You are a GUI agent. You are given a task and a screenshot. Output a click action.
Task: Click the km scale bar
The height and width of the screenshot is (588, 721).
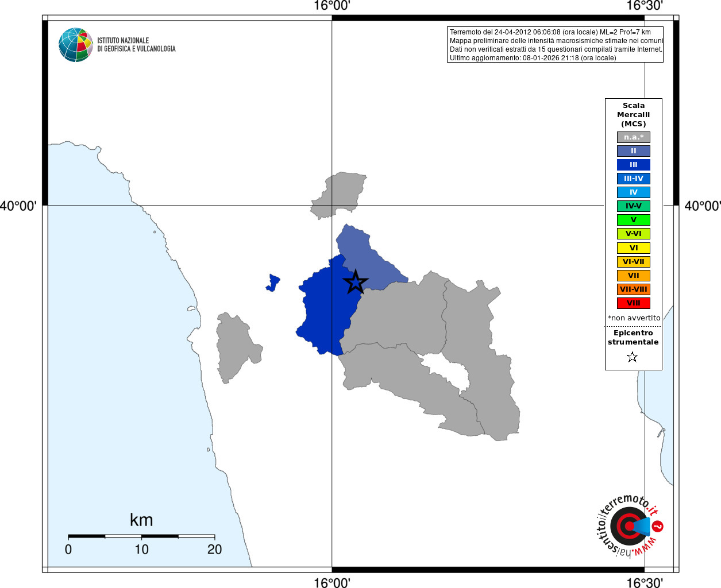(141, 536)
